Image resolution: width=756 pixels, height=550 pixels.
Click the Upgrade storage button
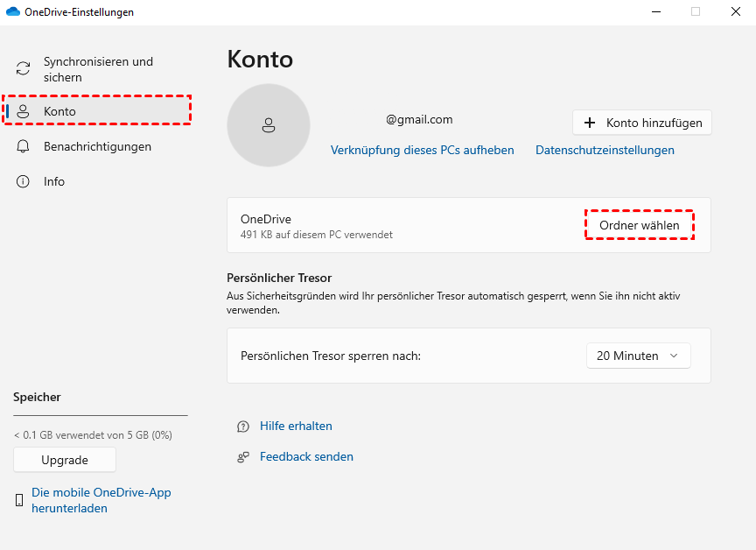65,460
